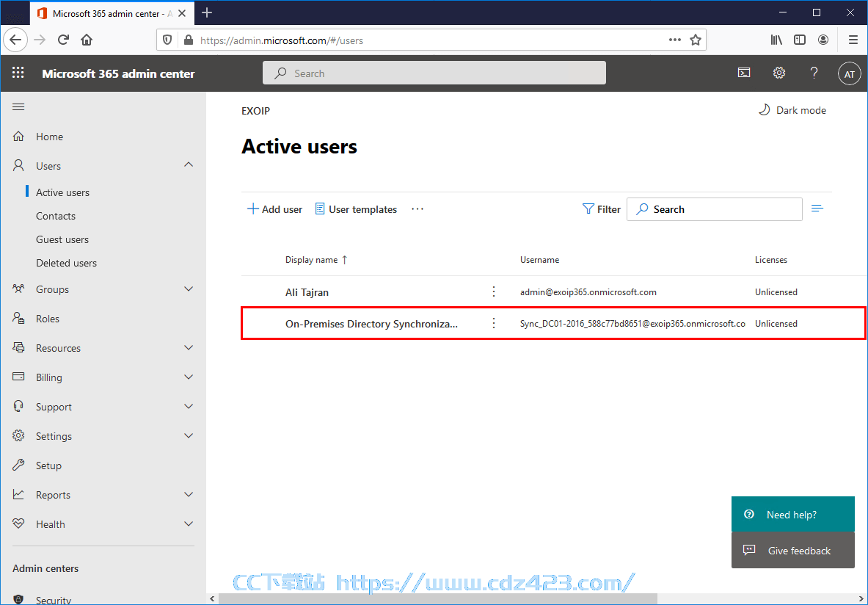
Task: Click the Home icon in sidebar
Action: click(18, 137)
